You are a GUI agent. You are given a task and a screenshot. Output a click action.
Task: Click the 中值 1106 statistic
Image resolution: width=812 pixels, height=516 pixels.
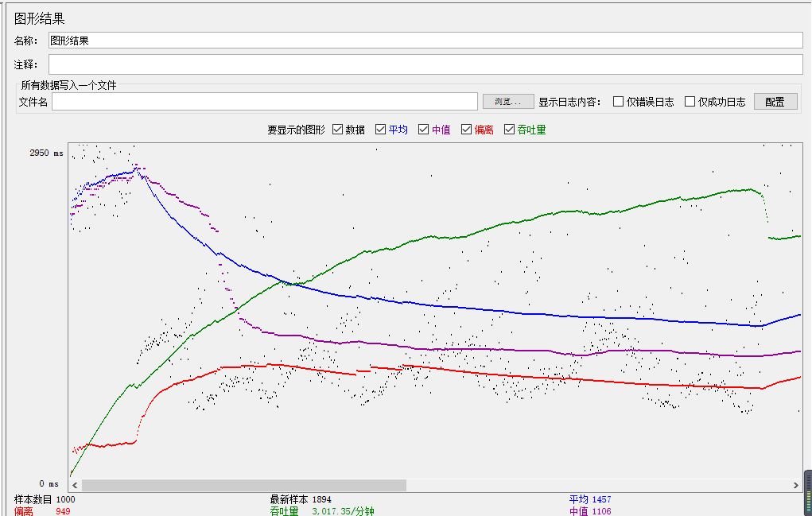(x=590, y=511)
